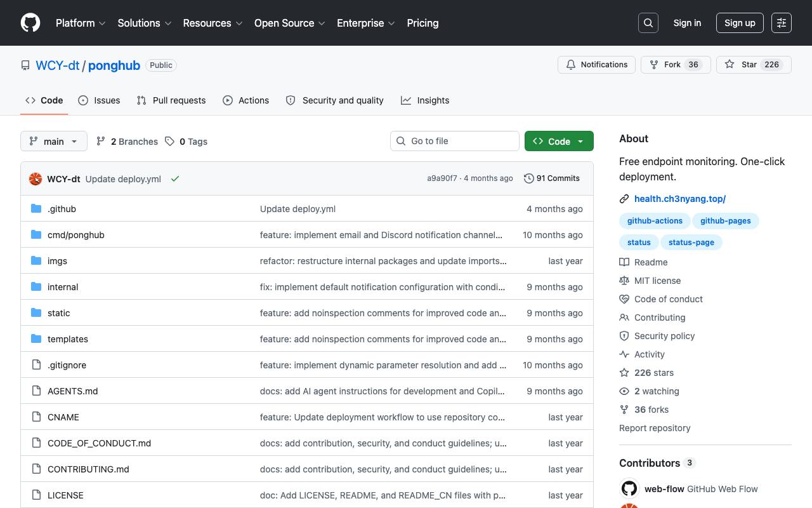812x508 pixels.
Task: Open the search magnifier button
Action: 648,23
